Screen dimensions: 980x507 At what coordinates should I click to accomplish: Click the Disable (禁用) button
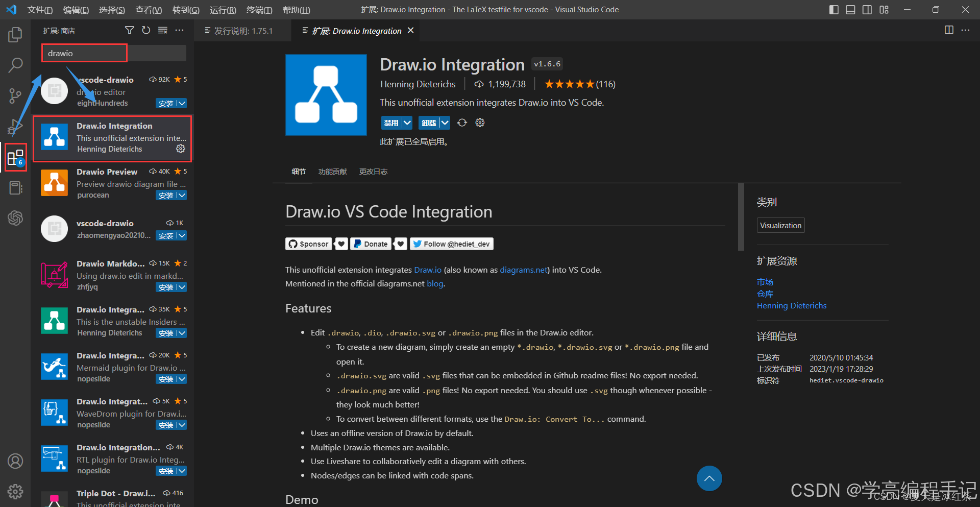click(391, 123)
